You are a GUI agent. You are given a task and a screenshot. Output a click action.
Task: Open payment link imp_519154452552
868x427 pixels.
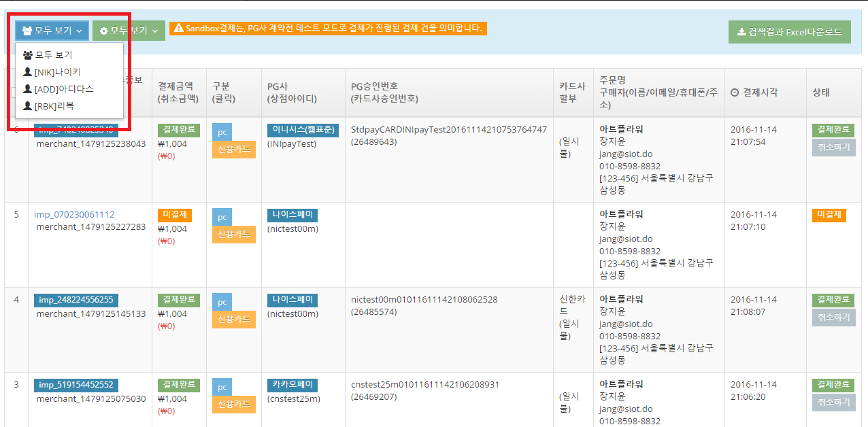[76, 385]
